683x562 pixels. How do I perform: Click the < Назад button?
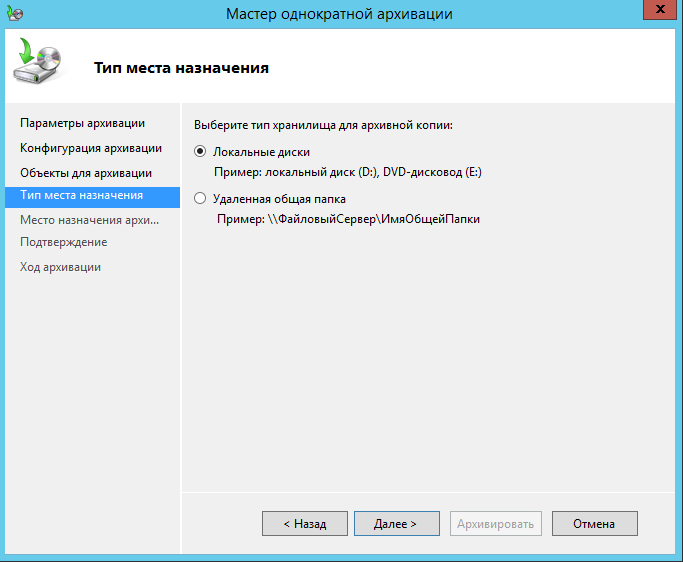(305, 524)
